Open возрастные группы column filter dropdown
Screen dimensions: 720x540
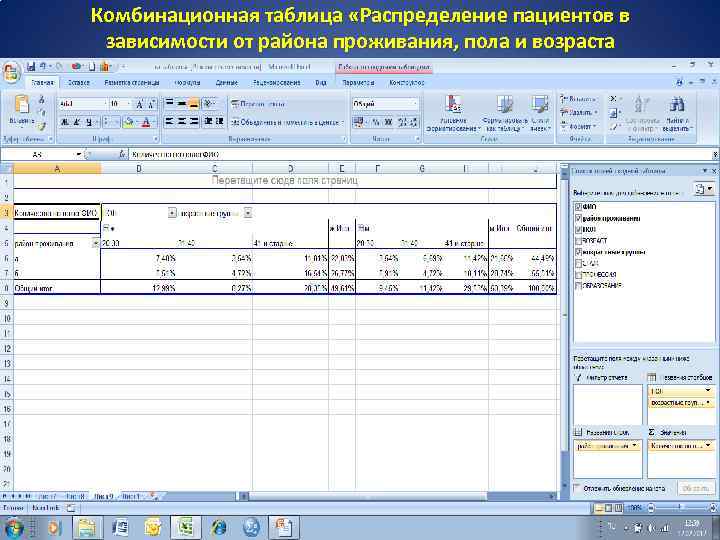tap(248, 213)
